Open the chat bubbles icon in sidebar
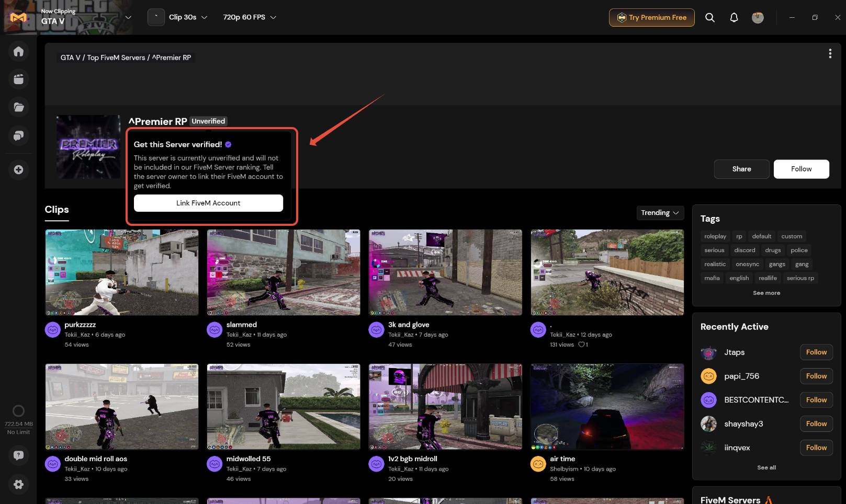 (18, 135)
